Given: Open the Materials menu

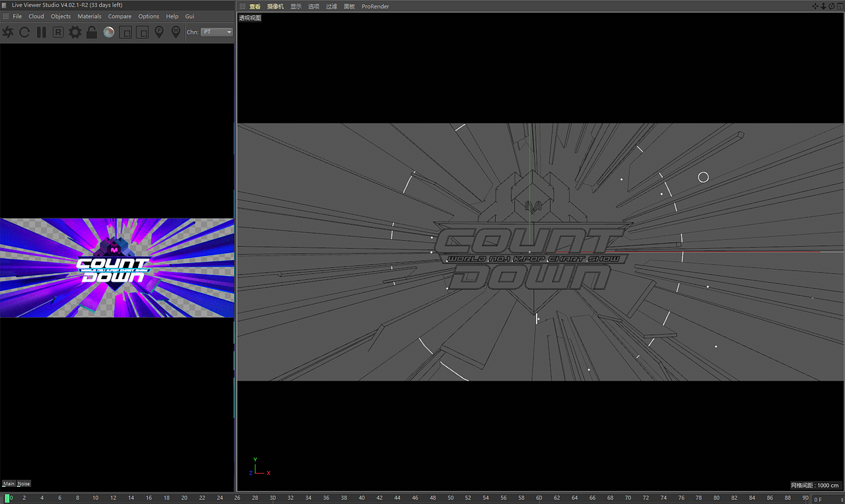Looking at the screenshot, I should coord(90,16).
